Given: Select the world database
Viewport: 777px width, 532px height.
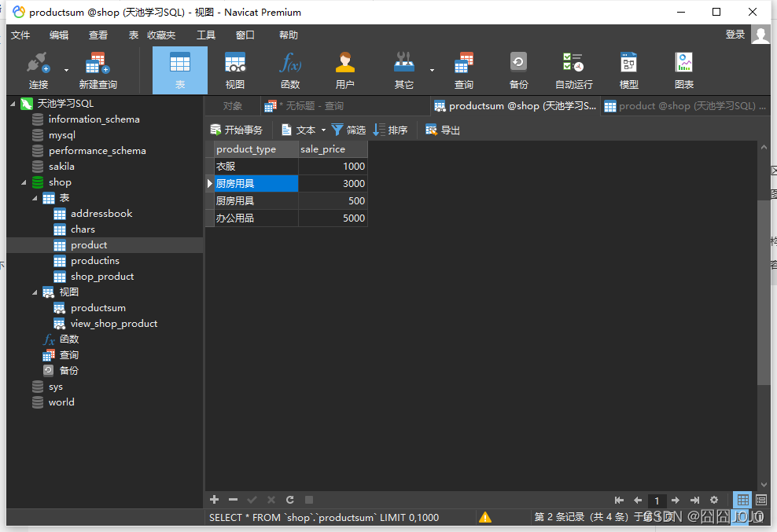Looking at the screenshot, I should pyautogui.click(x=61, y=402).
